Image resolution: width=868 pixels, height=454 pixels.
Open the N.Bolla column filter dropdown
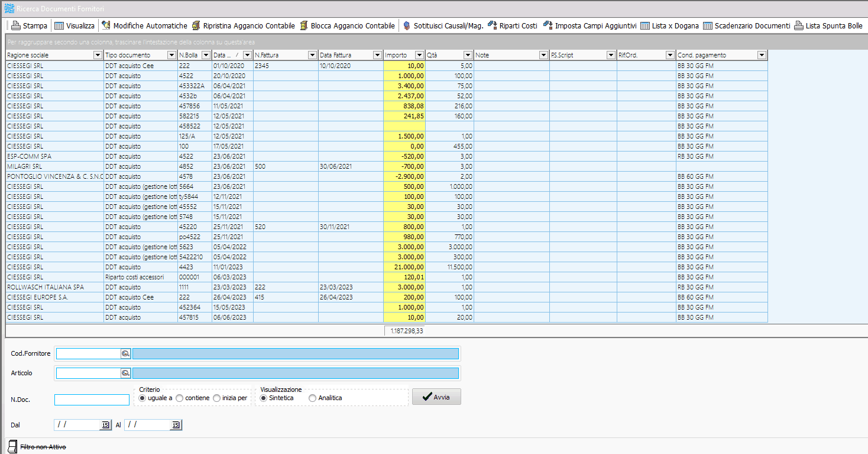pyautogui.click(x=206, y=55)
